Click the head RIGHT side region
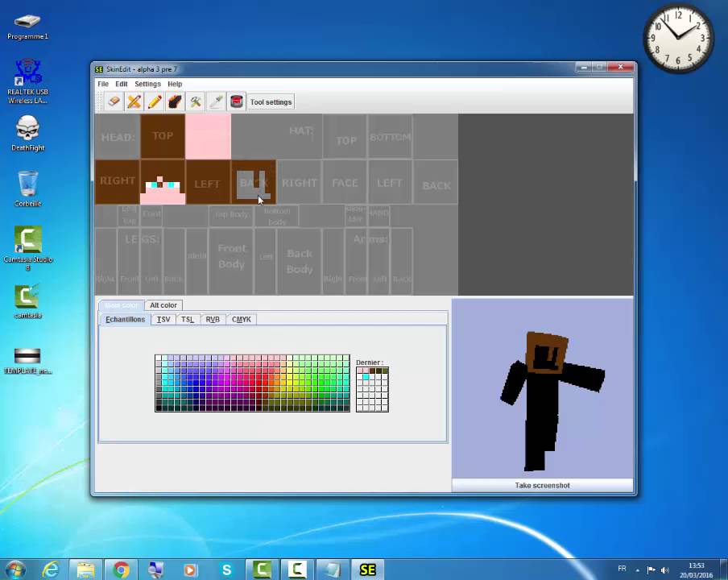Screen dimensions: 728x580 [117, 181]
